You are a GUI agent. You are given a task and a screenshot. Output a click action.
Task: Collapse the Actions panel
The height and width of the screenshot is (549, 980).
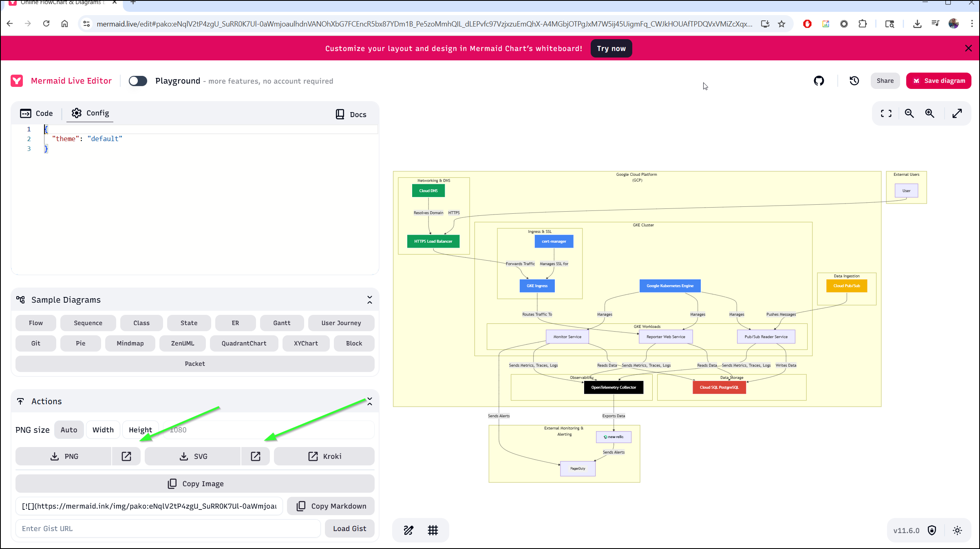click(x=369, y=401)
